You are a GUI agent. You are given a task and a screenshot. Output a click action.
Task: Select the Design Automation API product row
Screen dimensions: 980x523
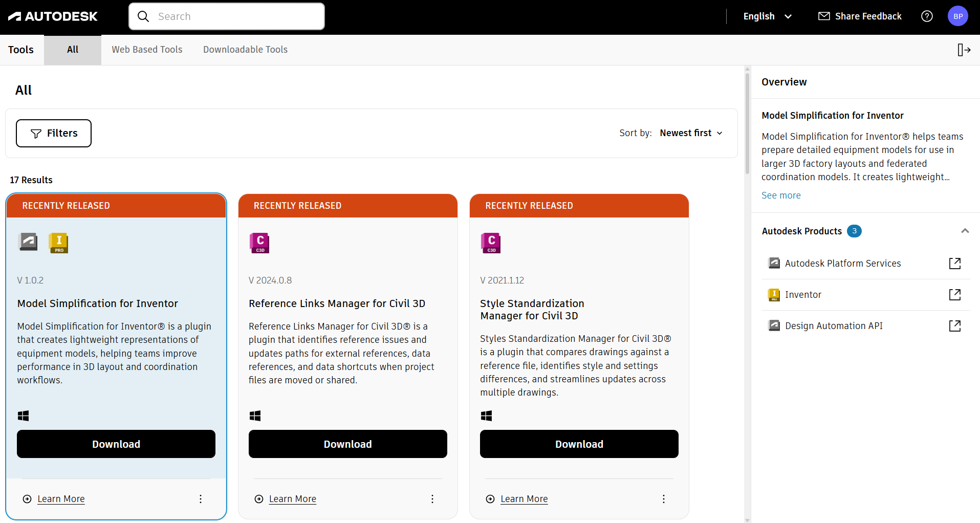pos(866,326)
